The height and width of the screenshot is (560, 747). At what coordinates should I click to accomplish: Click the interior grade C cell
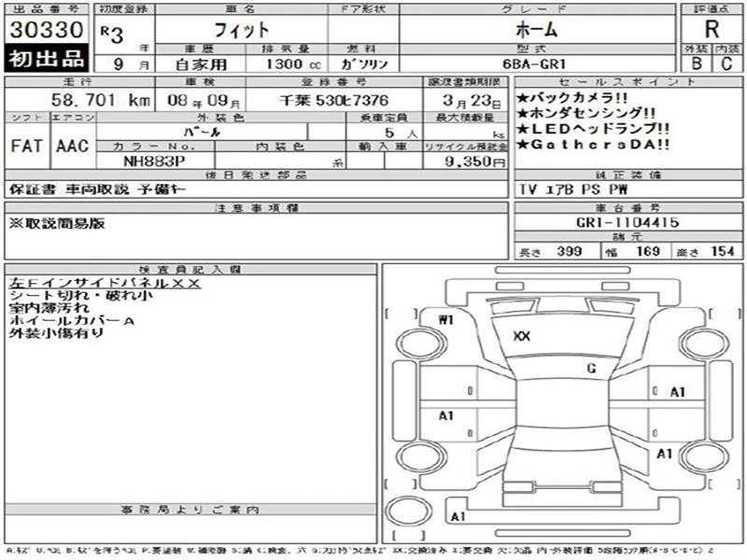point(726,63)
